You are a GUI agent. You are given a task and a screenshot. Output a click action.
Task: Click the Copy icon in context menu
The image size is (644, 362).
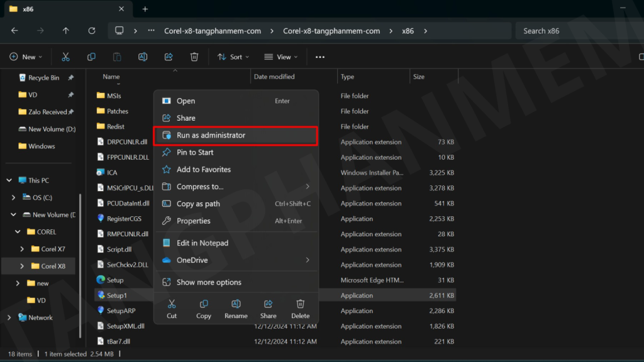coord(204,304)
